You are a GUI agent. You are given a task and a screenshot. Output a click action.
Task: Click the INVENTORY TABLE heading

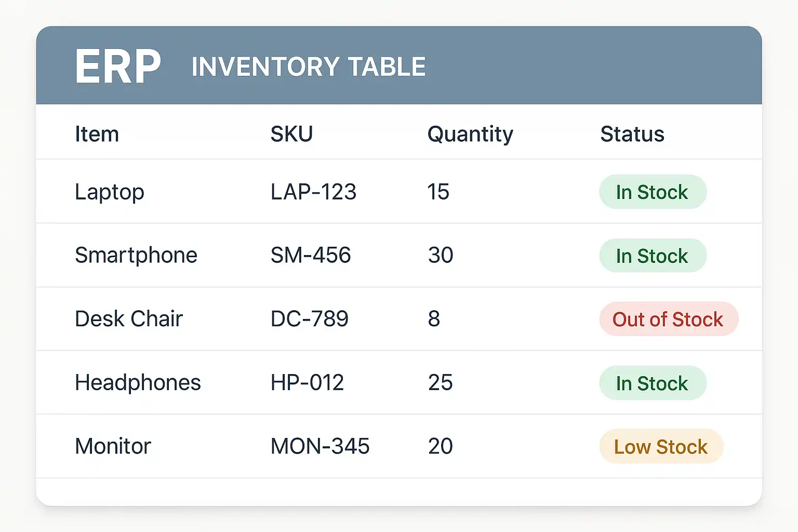pos(308,67)
